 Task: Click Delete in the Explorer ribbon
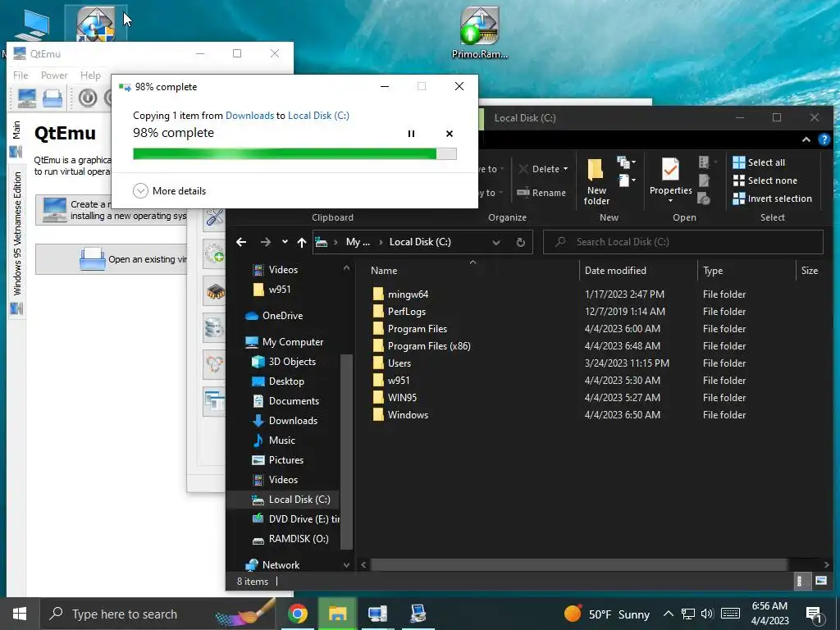pos(539,169)
